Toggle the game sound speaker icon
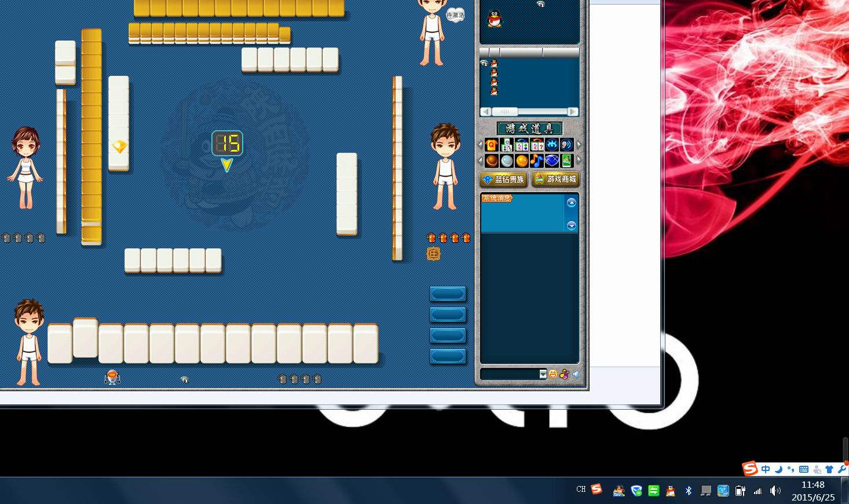The image size is (849, 504). click(576, 374)
